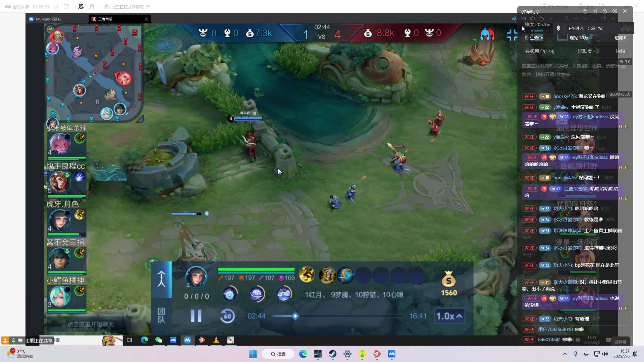Open the emulator hamburger menu
This screenshot has height=362, width=644.
[585, 18]
